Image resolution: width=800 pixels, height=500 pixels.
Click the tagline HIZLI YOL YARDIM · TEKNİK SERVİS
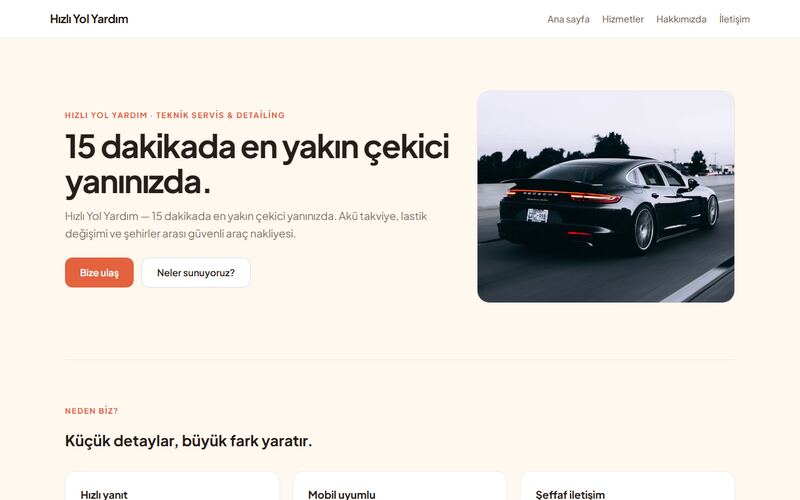coord(174,115)
